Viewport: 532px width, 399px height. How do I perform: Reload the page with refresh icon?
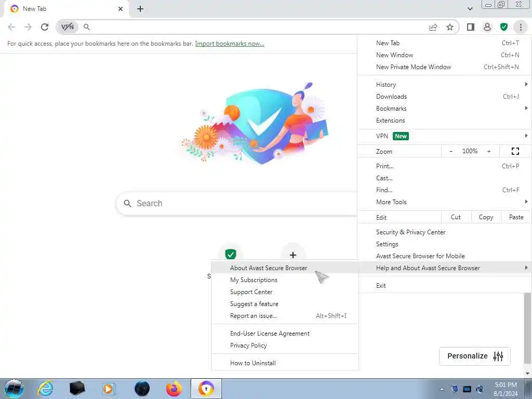click(45, 27)
